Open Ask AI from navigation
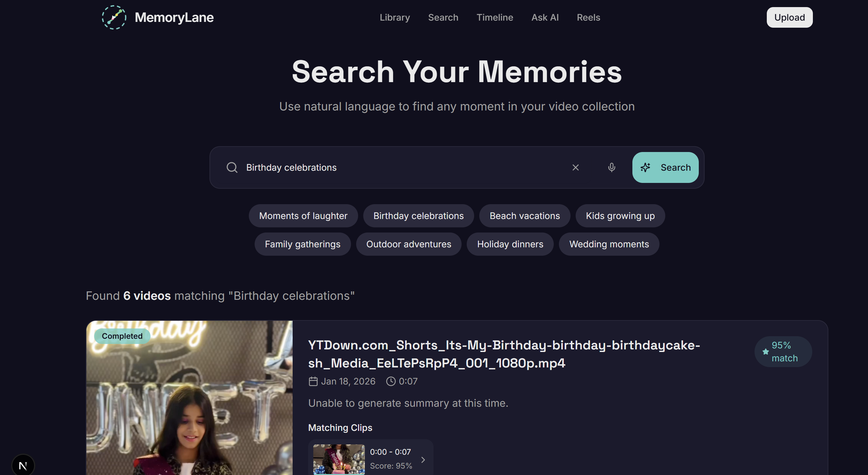Image resolution: width=868 pixels, height=475 pixels. click(x=544, y=17)
